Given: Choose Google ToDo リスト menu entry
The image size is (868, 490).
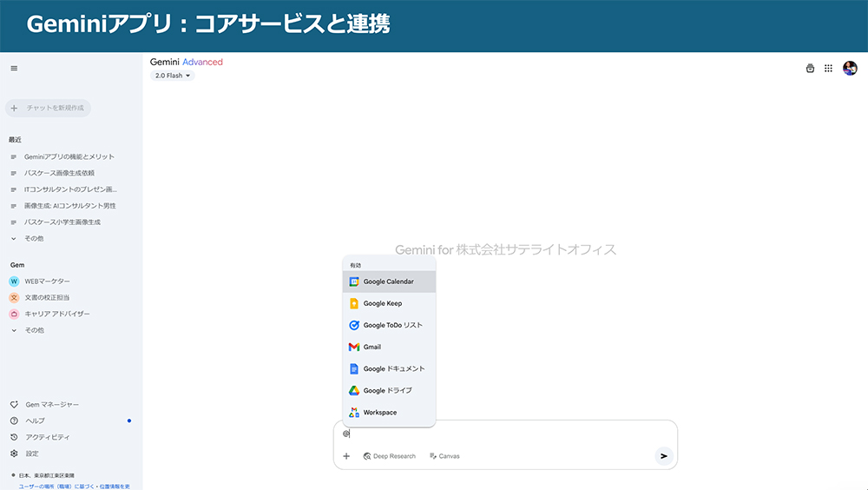Looking at the screenshot, I should [389, 326].
